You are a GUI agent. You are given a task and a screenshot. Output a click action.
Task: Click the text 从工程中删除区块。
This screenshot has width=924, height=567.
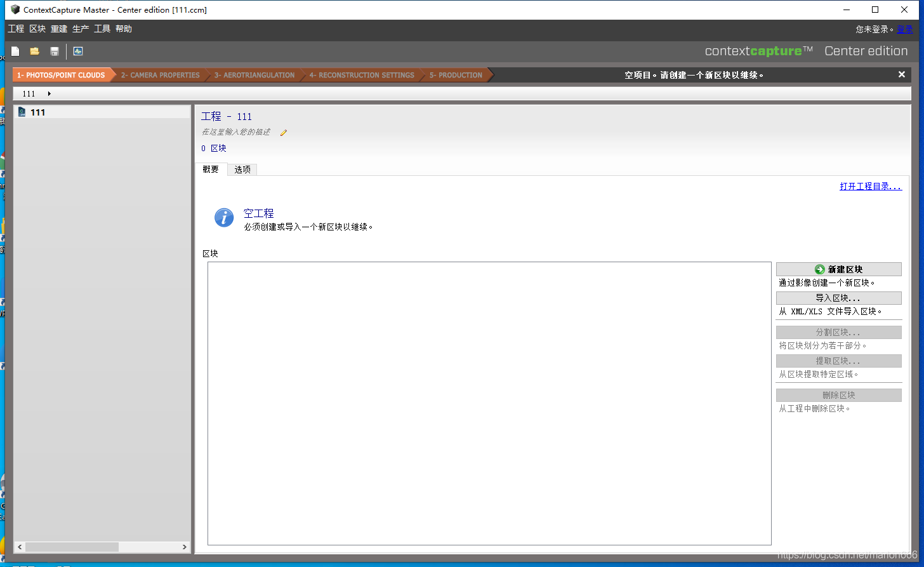coord(815,408)
